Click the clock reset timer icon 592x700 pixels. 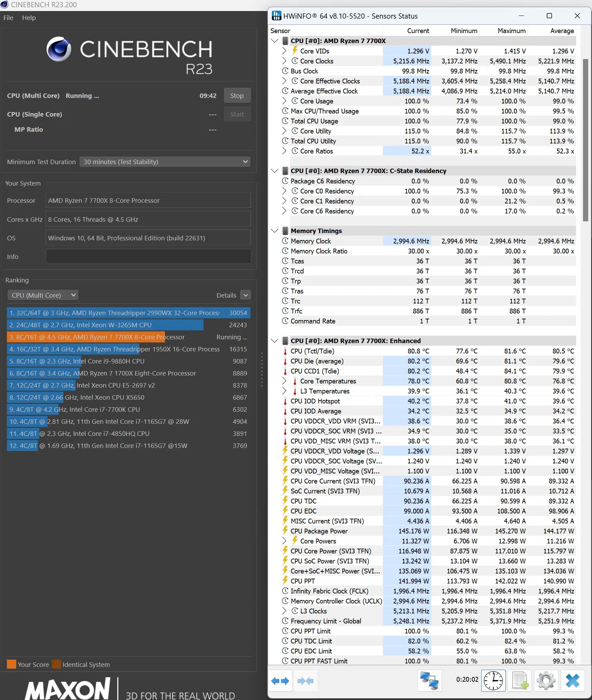(x=493, y=681)
